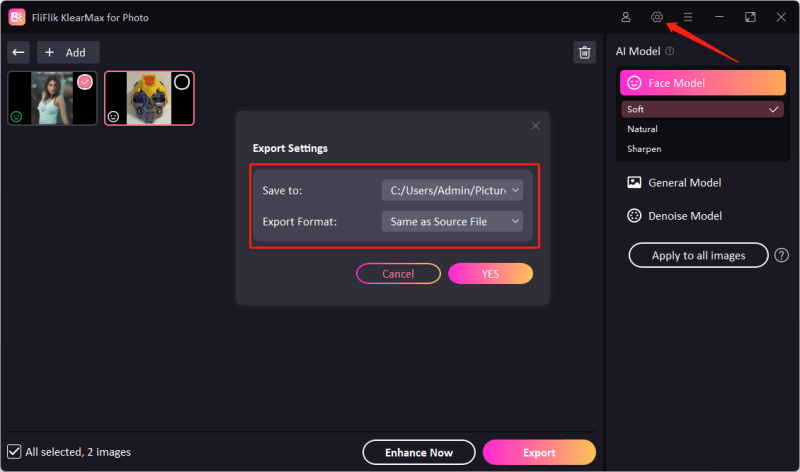Screen dimensions: 800x472
Task: Choose the General Model option
Action: click(686, 183)
